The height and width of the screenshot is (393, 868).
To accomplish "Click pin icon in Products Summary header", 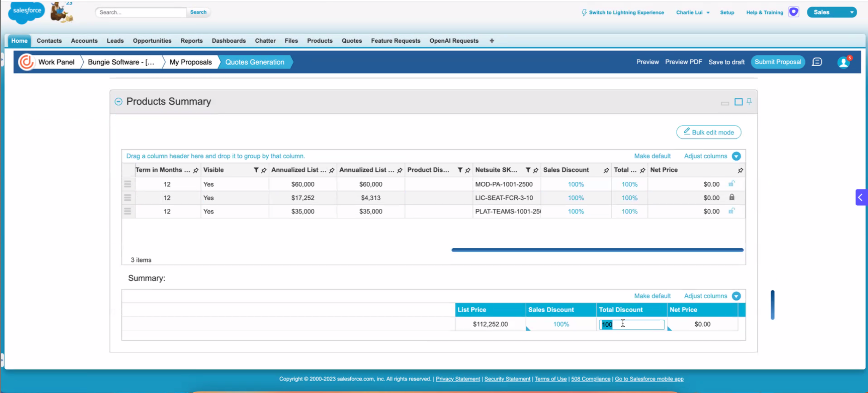I will pyautogui.click(x=749, y=102).
